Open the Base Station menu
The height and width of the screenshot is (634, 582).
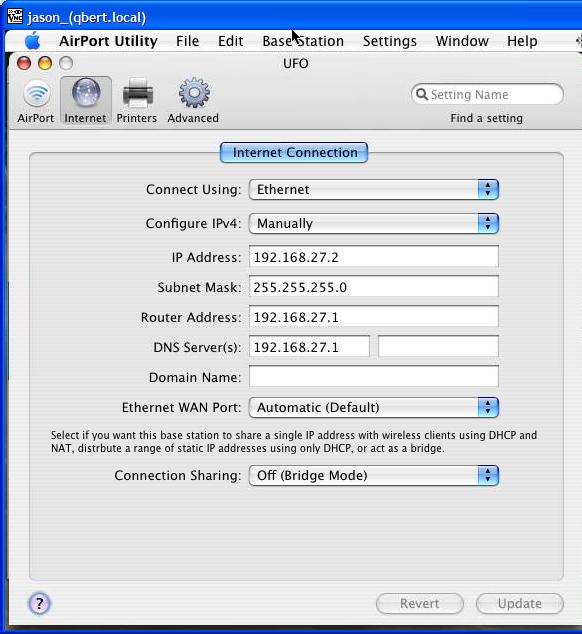tap(303, 41)
